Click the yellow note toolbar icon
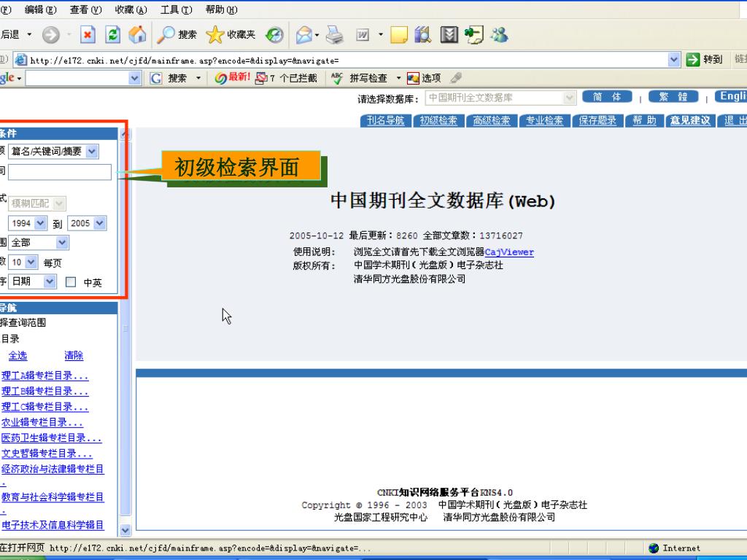Screen dimensions: 747x560 [x=399, y=35]
